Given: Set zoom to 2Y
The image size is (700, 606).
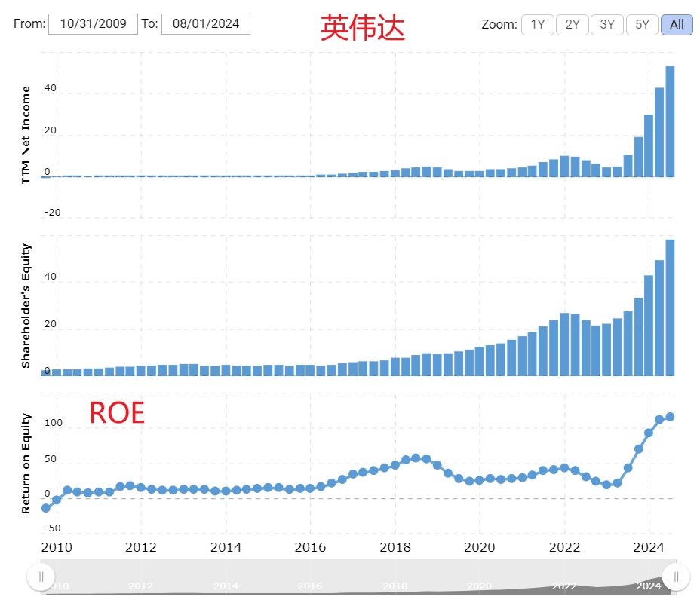Looking at the screenshot, I should pos(573,25).
